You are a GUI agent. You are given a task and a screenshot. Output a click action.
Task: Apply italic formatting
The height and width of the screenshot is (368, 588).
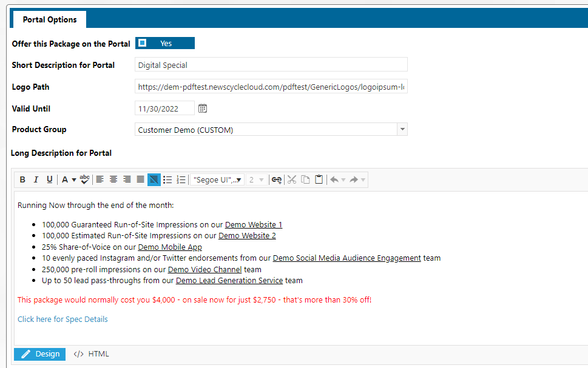(36, 179)
